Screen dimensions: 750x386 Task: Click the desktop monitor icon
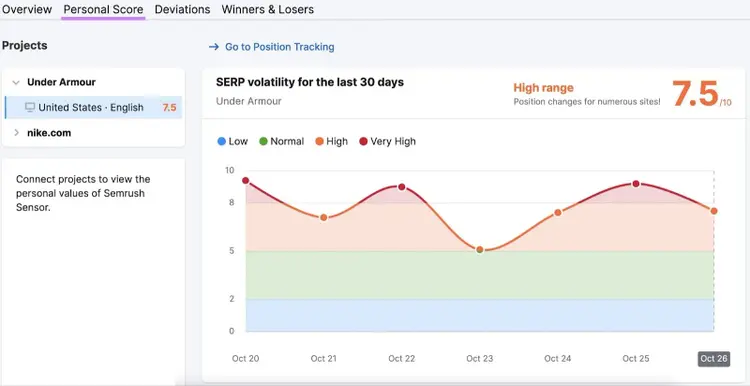point(30,107)
